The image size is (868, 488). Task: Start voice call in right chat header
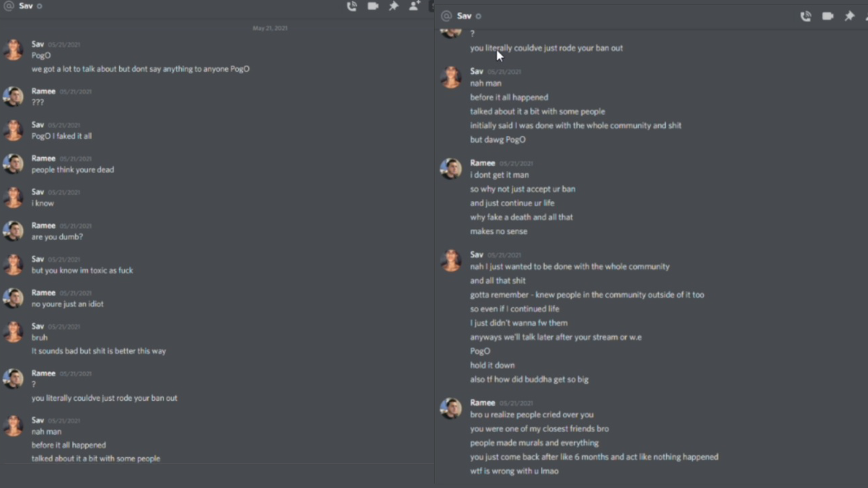point(806,17)
